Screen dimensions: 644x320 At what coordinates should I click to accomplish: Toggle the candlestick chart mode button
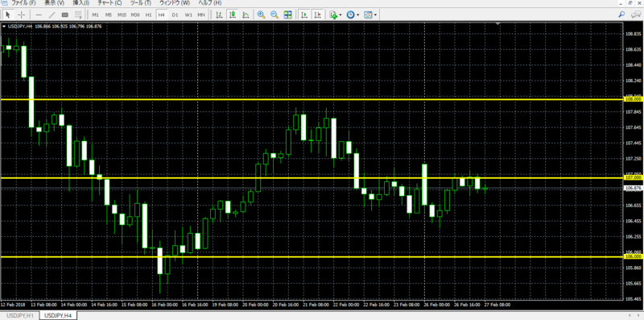pos(233,15)
